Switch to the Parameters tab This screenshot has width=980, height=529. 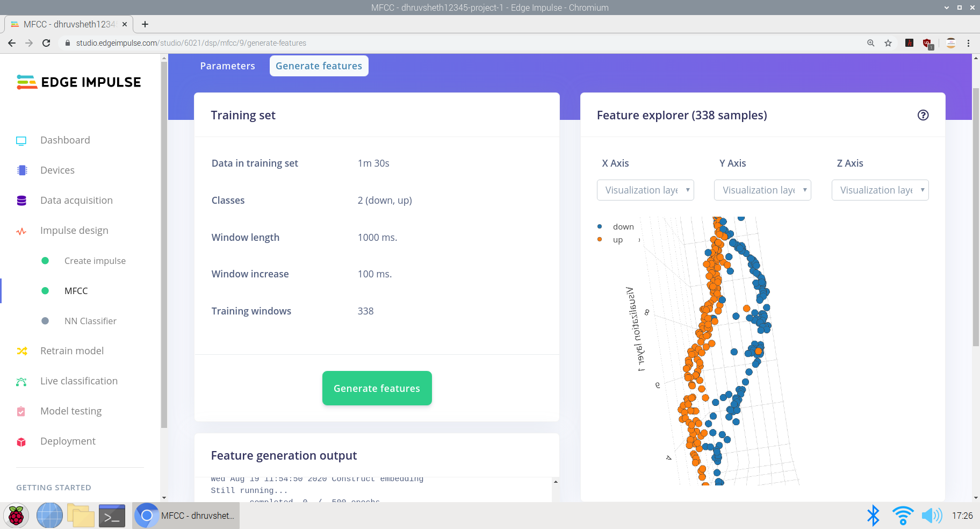227,66
